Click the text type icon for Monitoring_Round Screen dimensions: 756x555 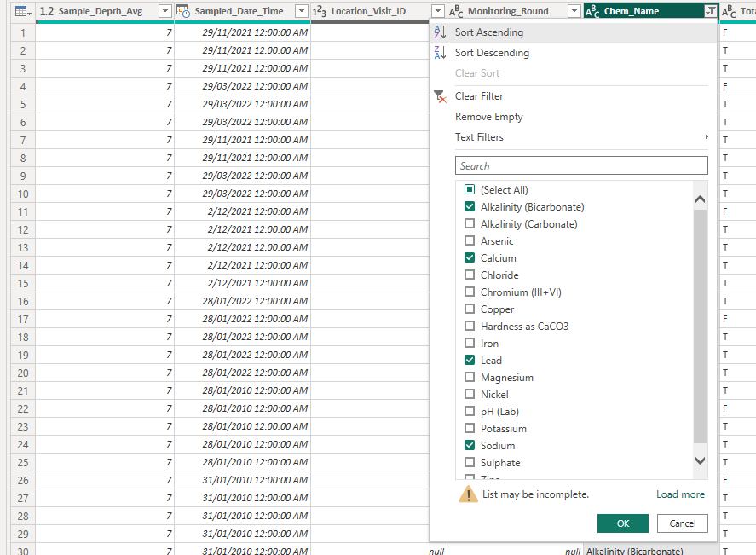coord(456,11)
